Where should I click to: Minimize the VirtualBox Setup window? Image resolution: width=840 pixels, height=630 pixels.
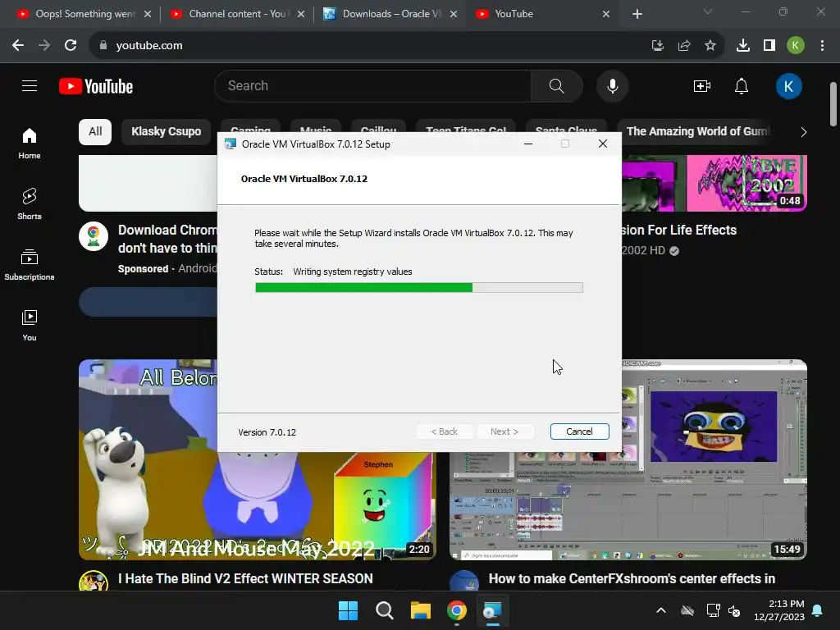[527, 144]
